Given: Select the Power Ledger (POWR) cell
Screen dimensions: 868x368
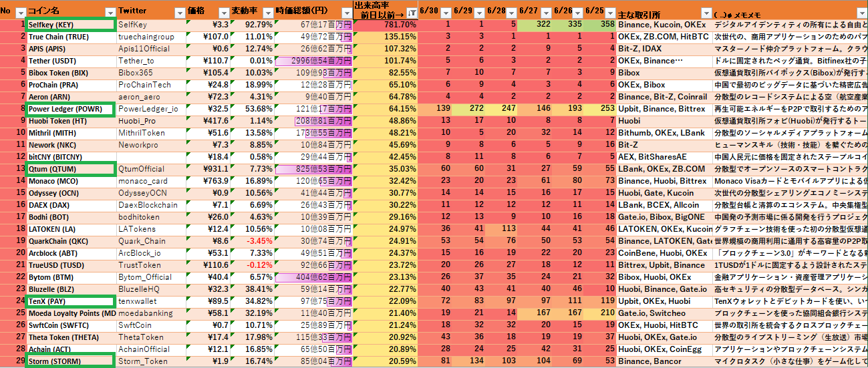Looking at the screenshot, I should click(69, 109).
